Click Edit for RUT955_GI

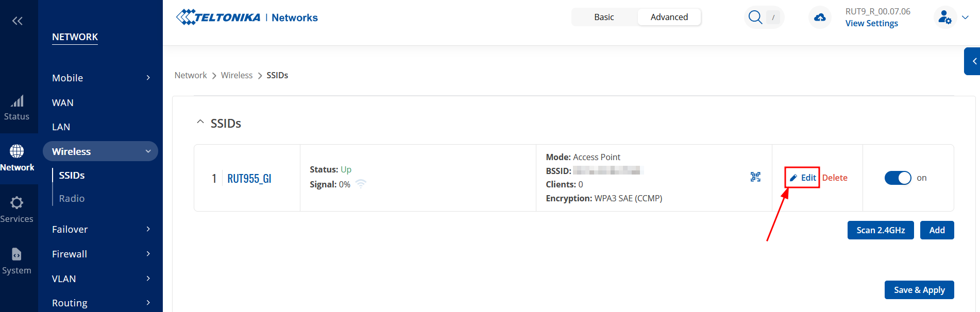click(x=803, y=178)
